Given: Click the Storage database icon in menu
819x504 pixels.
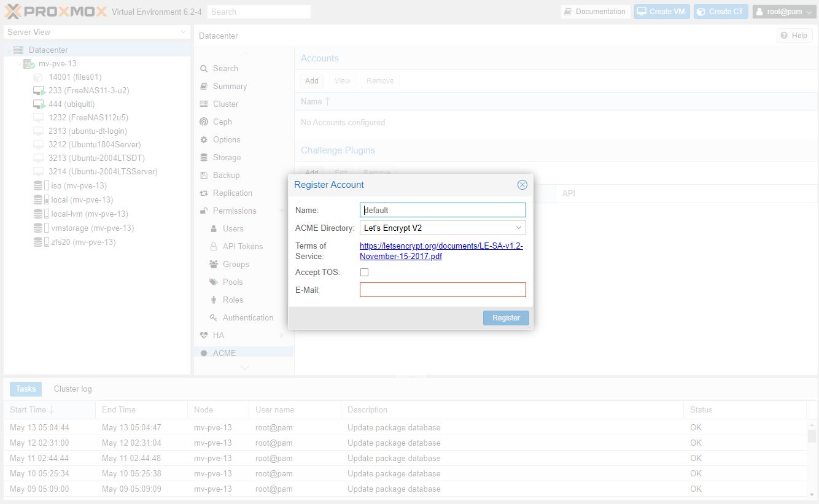Looking at the screenshot, I should tap(204, 158).
